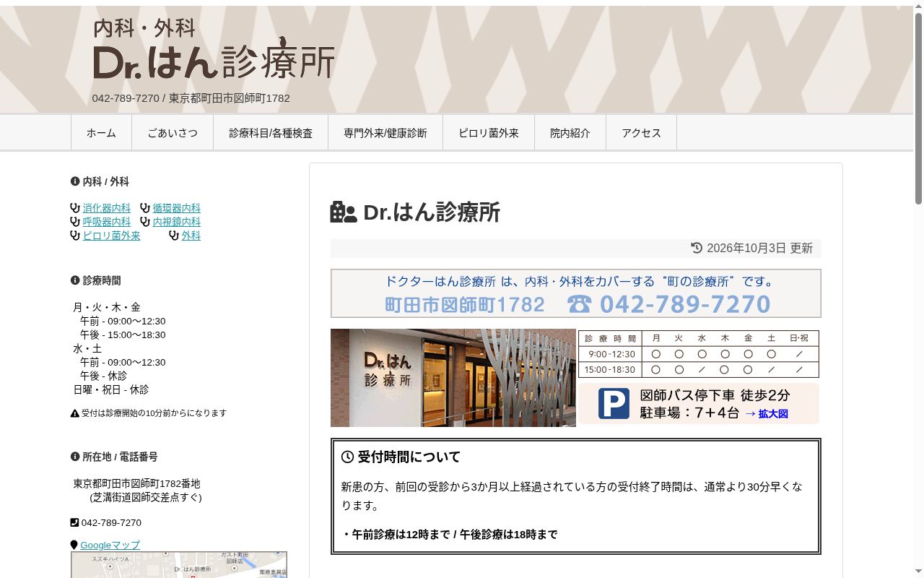Viewport: 924px width, 578px height.
Task: Click the sidebar phone number 042-789-7270
Action: point(111,522)
